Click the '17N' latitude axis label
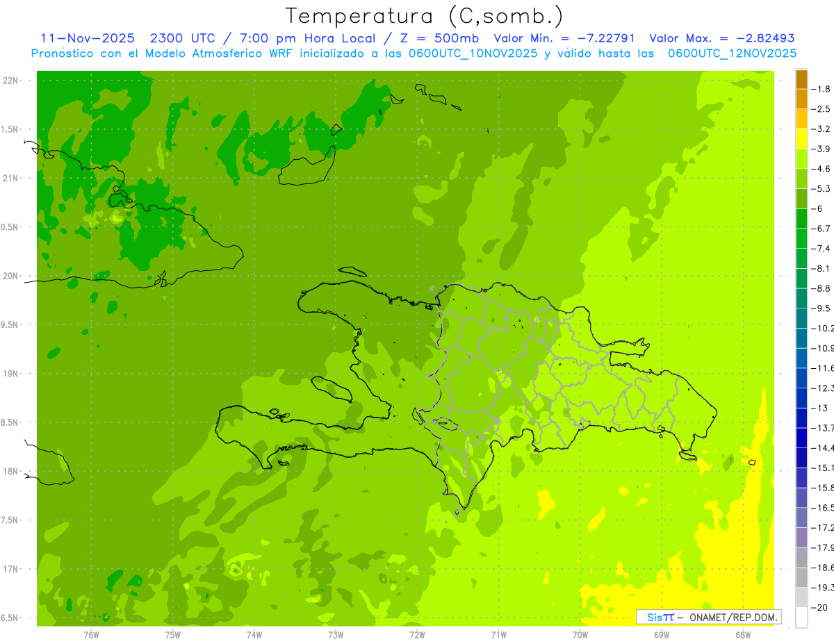Viewport: 834px width, 644px height. point(10,569)
